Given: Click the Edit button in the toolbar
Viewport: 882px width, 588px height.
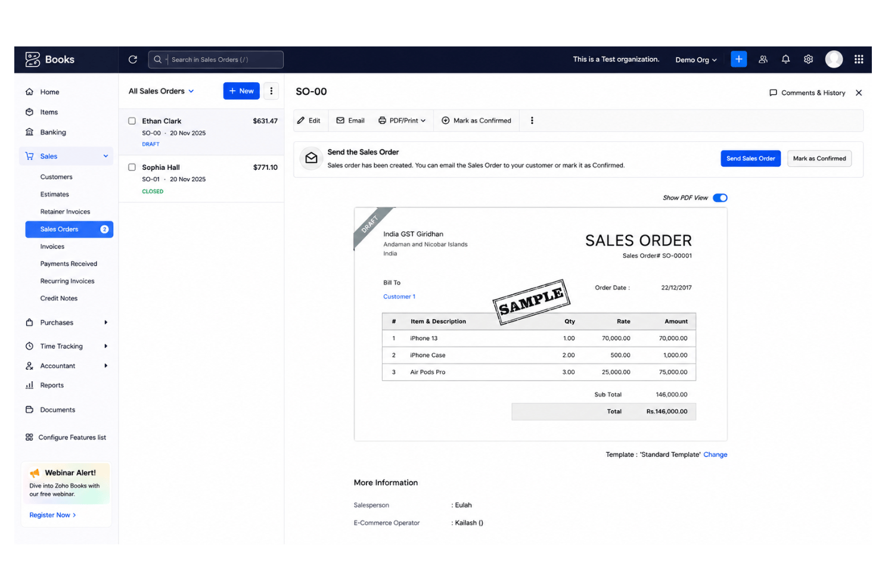Looking at the screenshot, I should 309,120.
